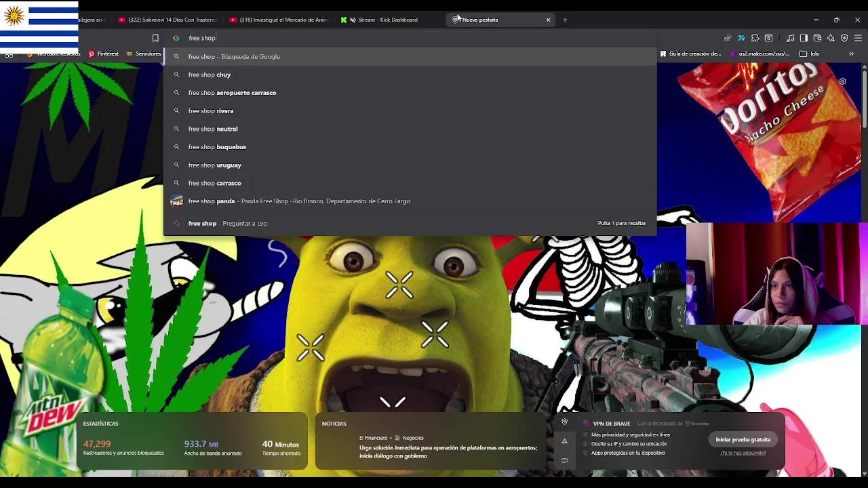Viewport: 868px width, 488px height.
Task: Click Iniciar prueba gratuita VPN button
Action: coord(743,439)
